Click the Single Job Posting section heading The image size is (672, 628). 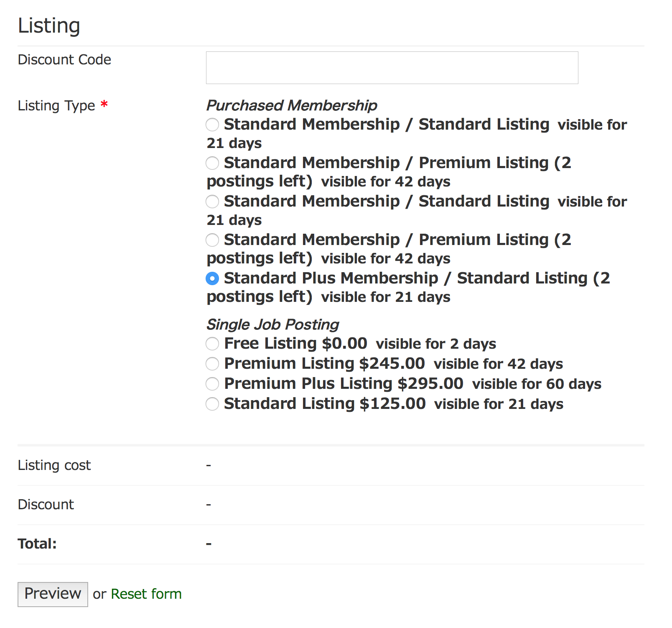272,324
